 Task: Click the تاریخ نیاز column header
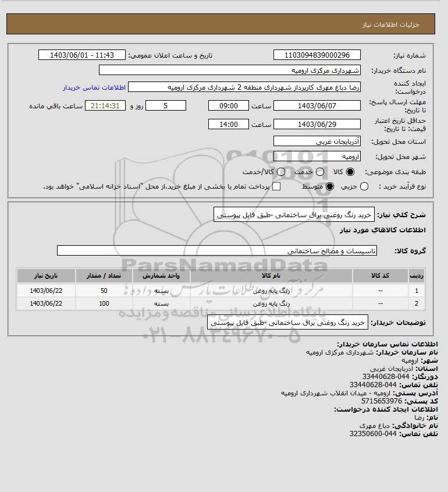point(46,276)
